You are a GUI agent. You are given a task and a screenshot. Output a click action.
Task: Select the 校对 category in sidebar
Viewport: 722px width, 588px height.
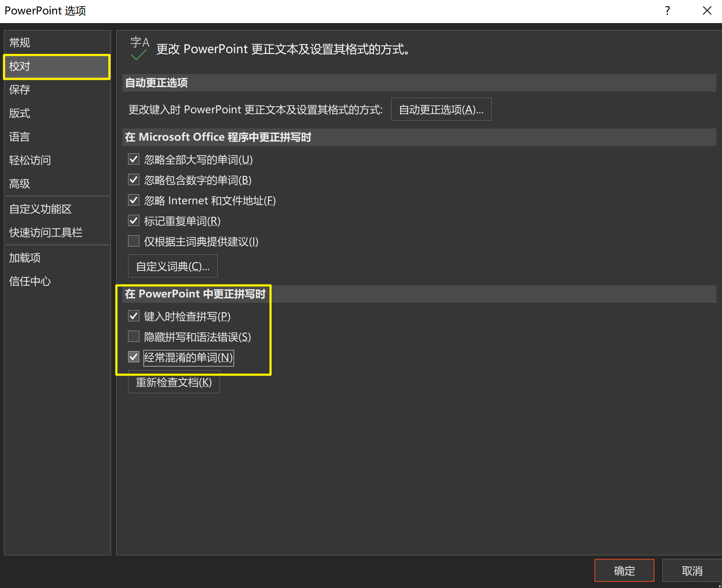coord(57,66)
